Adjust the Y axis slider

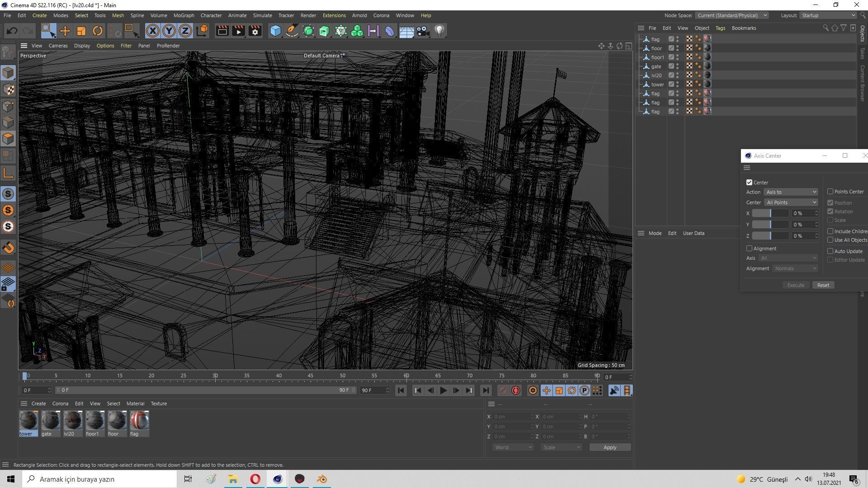coord(770,225)
